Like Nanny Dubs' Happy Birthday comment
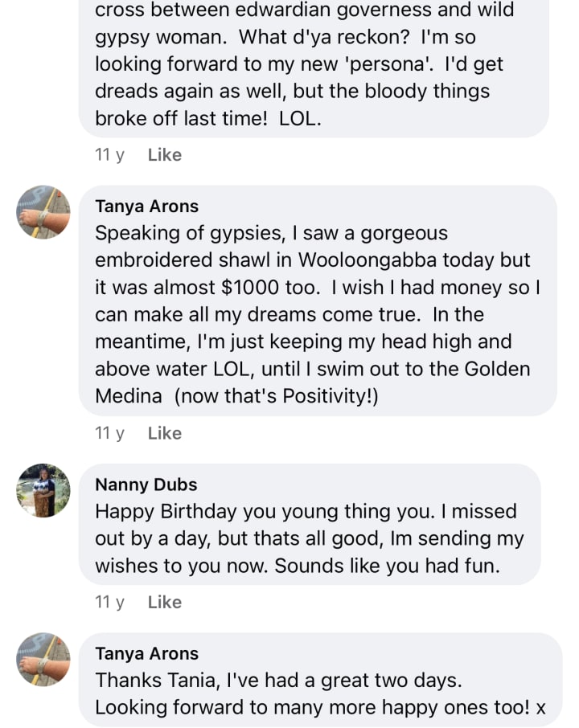 click(x=165, y=602)
